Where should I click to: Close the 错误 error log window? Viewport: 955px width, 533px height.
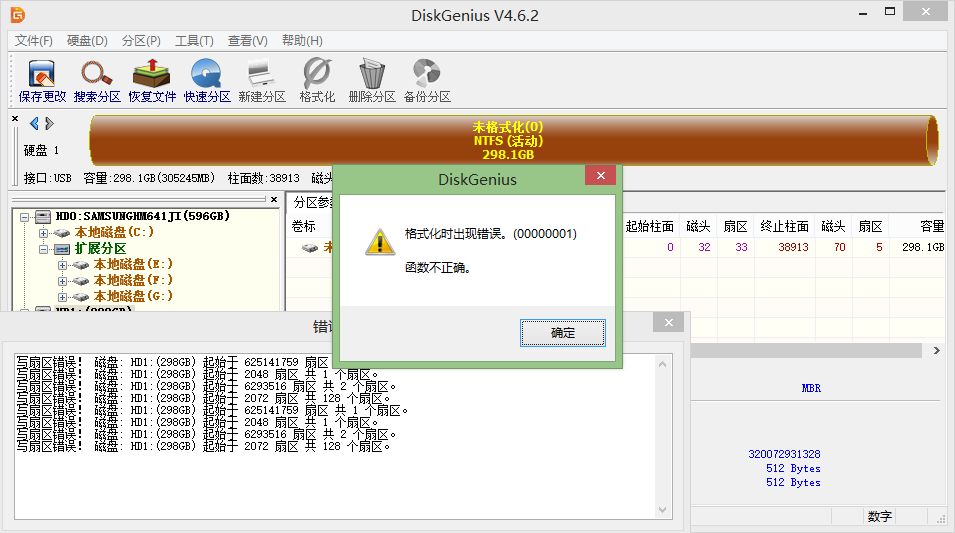point(669,322)
